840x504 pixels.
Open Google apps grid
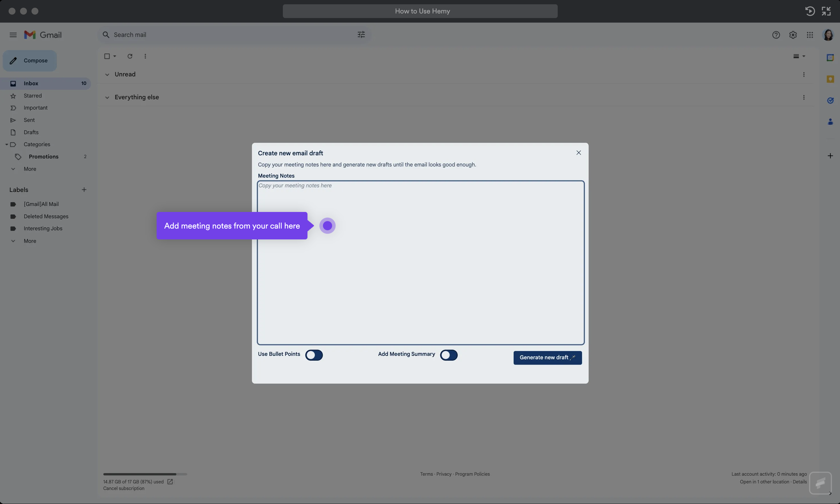tap(810, 35)
